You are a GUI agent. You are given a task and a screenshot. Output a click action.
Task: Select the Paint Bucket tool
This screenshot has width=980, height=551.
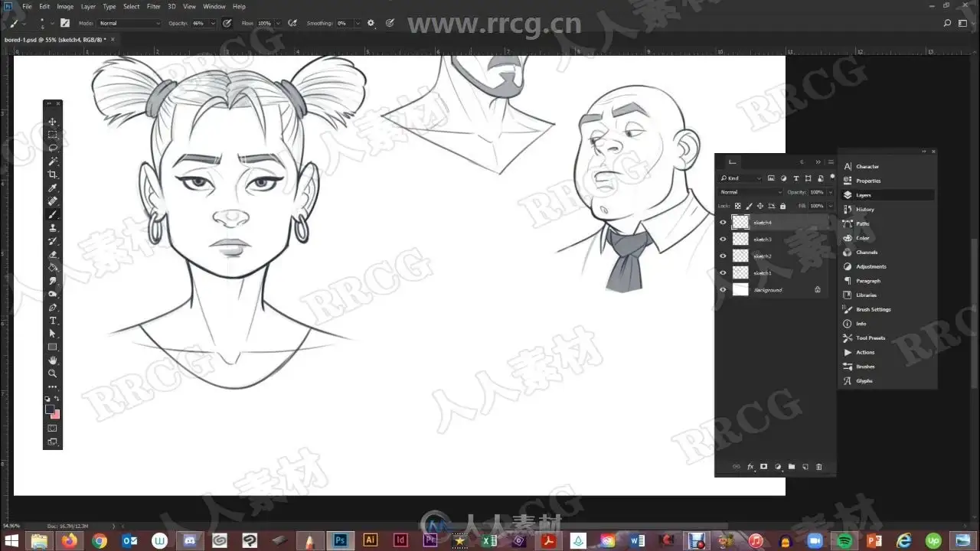coord(53,268)
